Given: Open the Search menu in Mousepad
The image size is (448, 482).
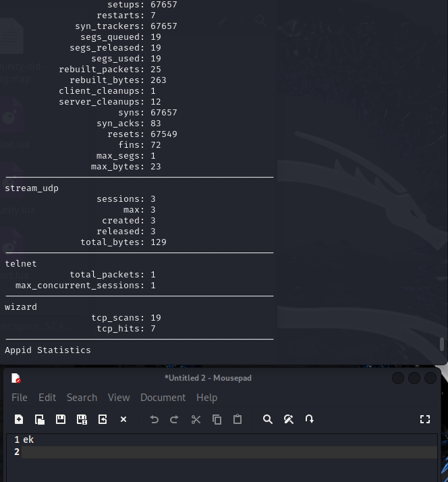Looking at the screenshot, I should click(x=82, y=398).
